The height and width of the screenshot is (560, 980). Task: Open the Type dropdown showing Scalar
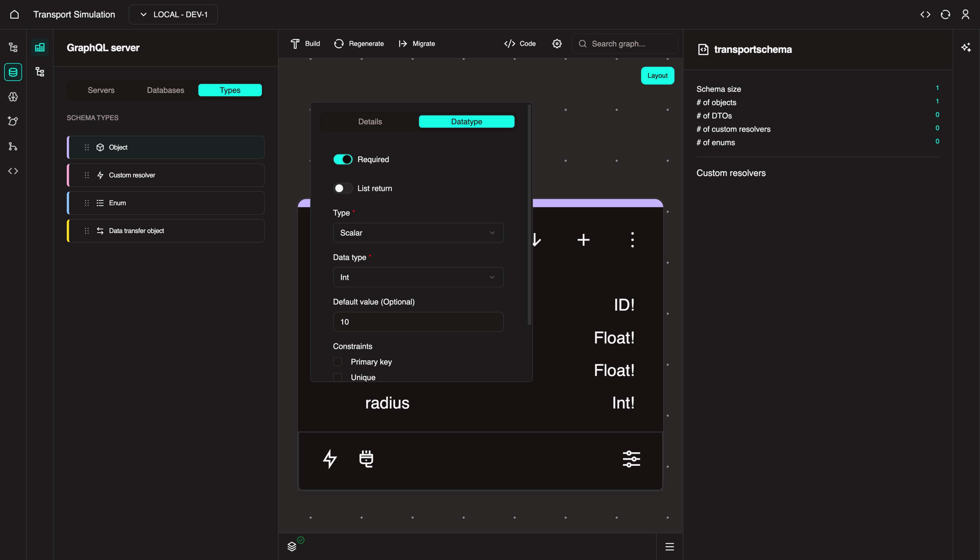pos(418,233)
